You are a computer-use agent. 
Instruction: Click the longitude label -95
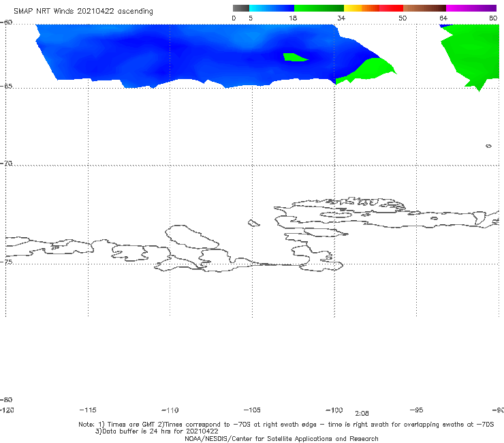click(x=417, y=410)
